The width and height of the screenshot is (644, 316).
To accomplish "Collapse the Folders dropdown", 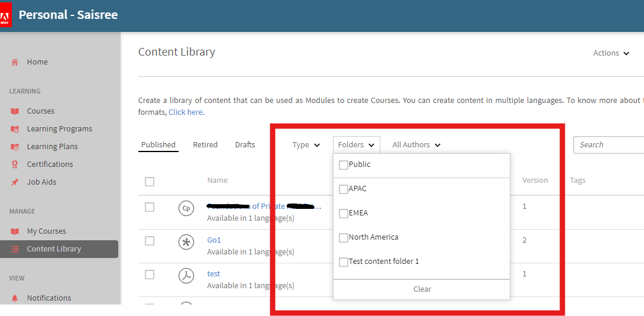I will [356, 145].
